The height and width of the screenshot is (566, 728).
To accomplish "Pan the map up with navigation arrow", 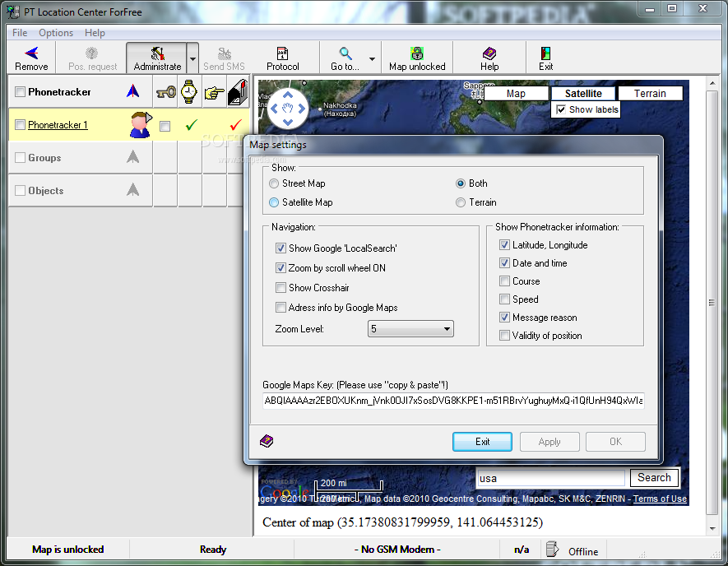I will pos(288,95).
